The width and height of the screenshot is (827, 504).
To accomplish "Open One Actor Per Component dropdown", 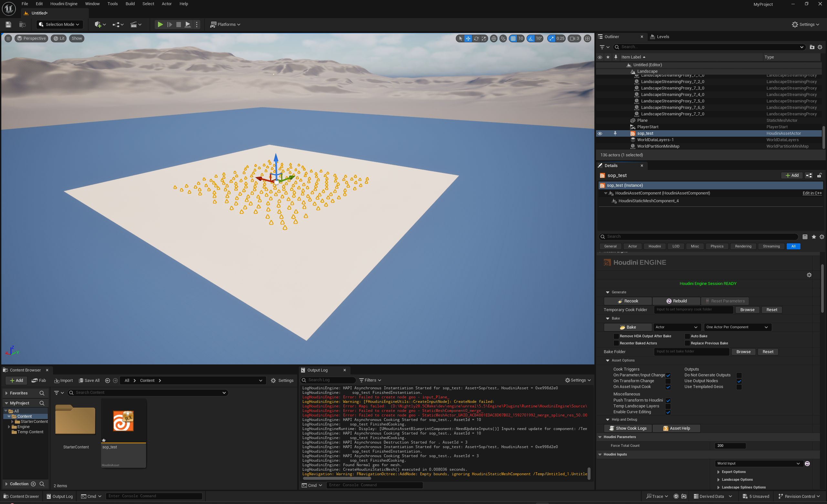I will click(x=737, y=327).
